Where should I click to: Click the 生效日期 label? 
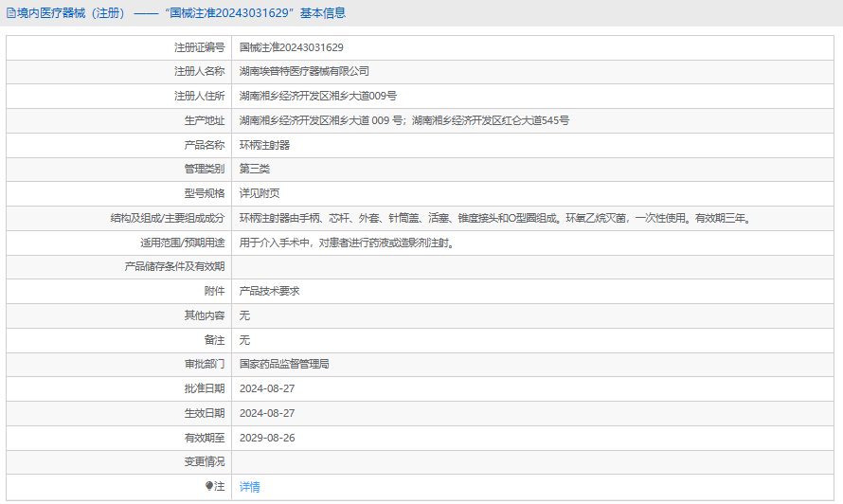pos(205,414)
